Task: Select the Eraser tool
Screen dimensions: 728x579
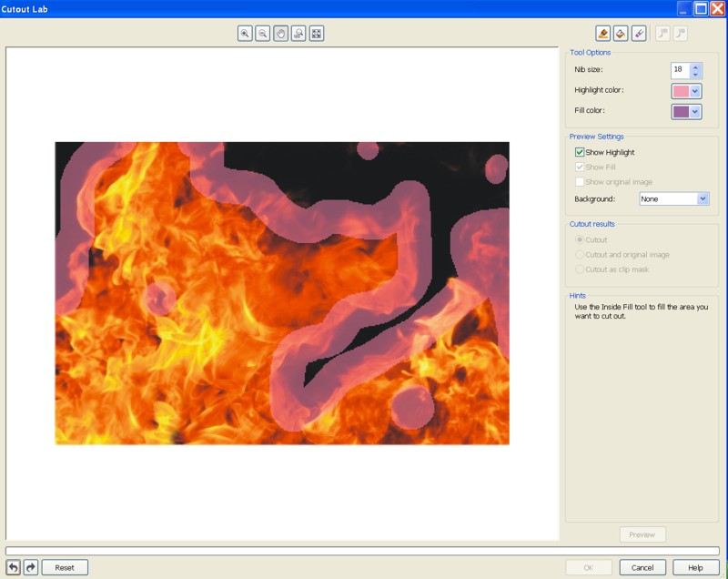Action: [639, 34]
